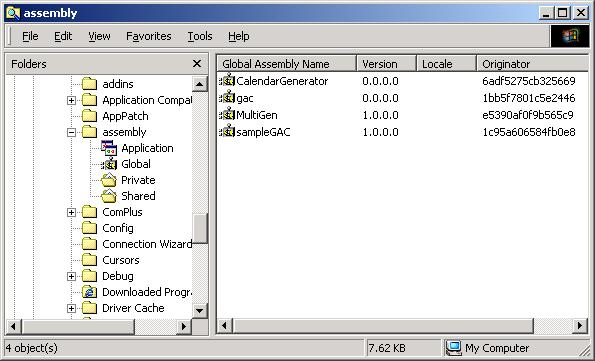Click the addins folder icon

[90, 84]
